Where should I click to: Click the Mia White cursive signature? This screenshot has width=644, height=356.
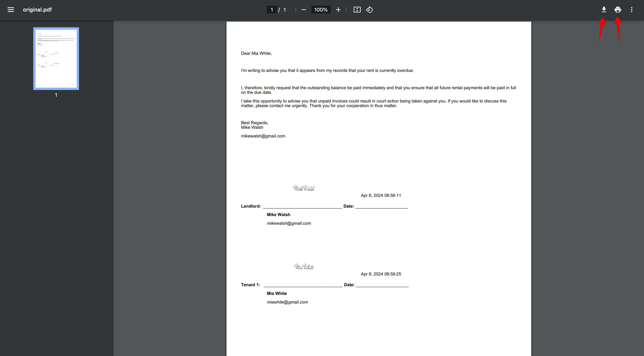pos(304,267)
